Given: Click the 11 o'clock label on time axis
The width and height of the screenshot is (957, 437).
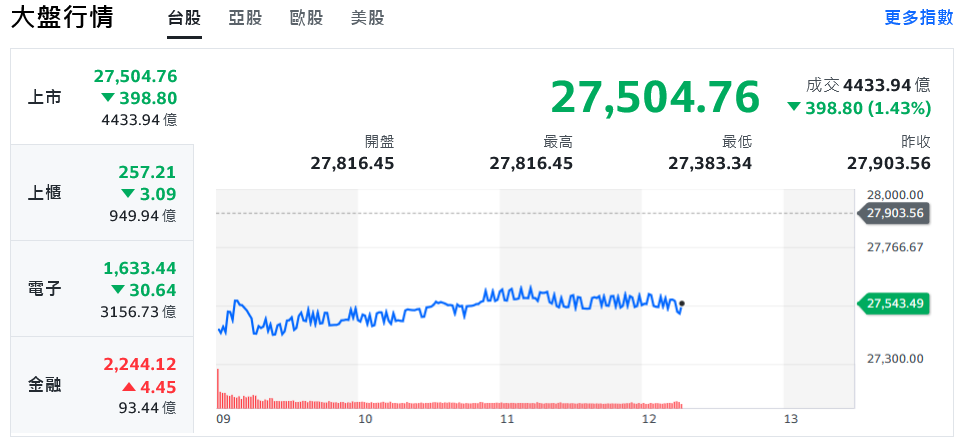Looking at the screenshot, I should coord(507,420).
